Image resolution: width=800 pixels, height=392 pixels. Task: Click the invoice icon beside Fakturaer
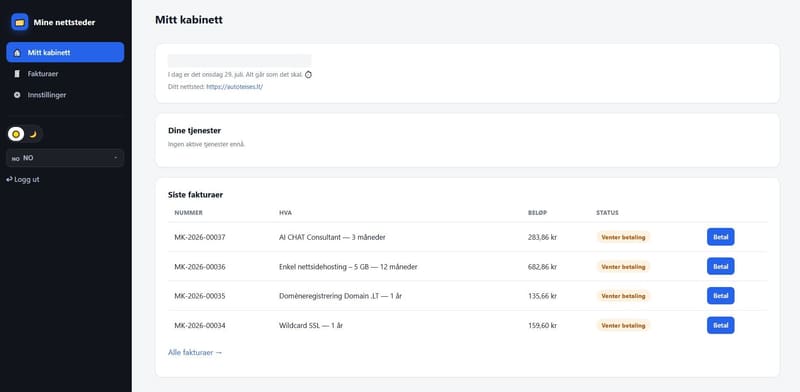coord(17,74)
